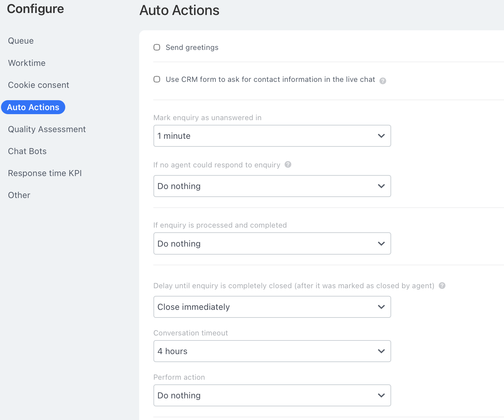Select Cookie consent in sidebar
504x420 pixels.
click(x=39, y=85)
